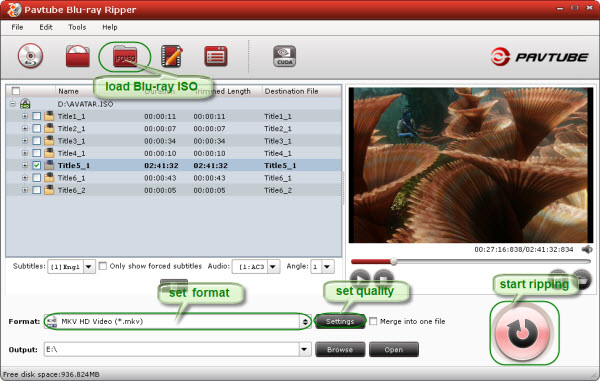Click the Settings button
This screenshot has height=381, width=600.
(x=340, y=321)
